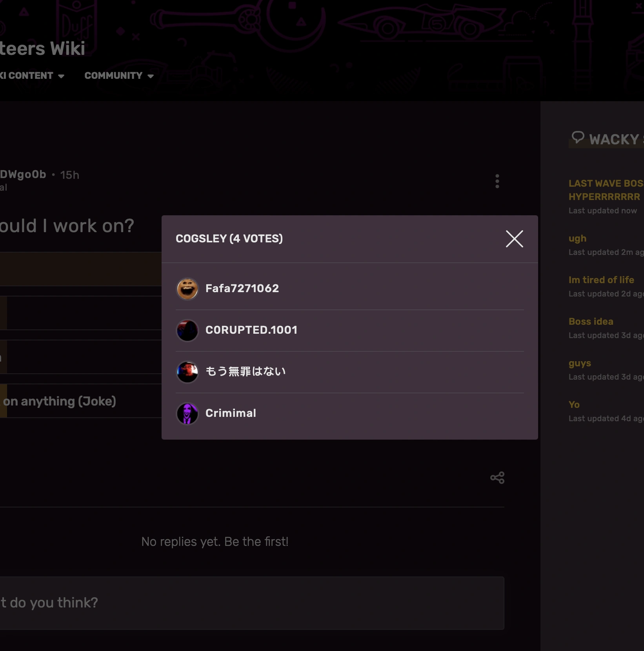Click the Crimimal user avatar
Viewport: 644px width, 651px height.
(187, 414)
